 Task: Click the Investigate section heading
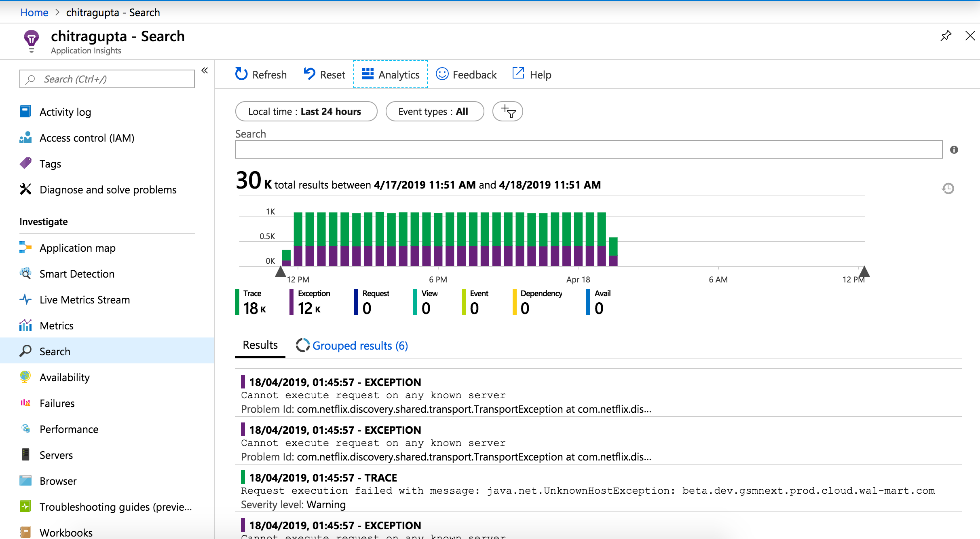pos(43,221)
